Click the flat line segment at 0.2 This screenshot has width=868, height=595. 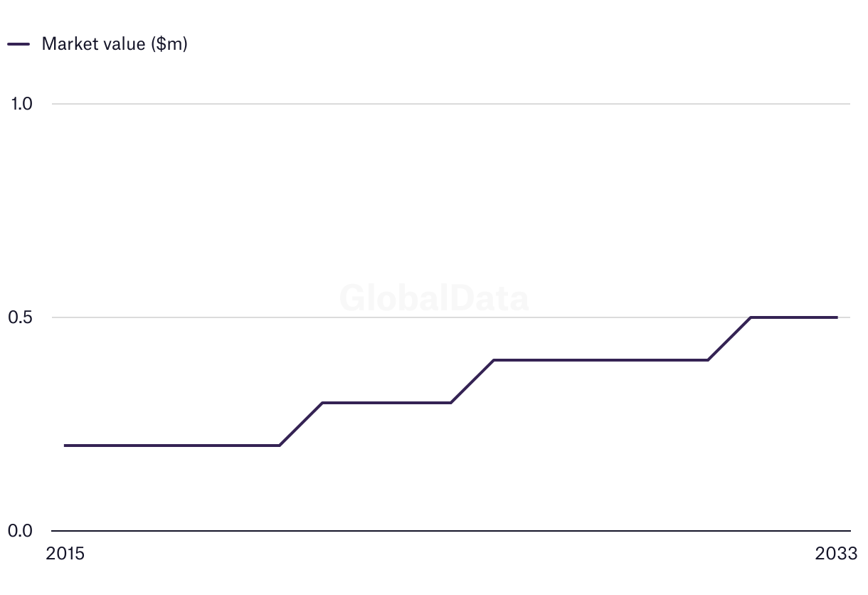(172, 446)
